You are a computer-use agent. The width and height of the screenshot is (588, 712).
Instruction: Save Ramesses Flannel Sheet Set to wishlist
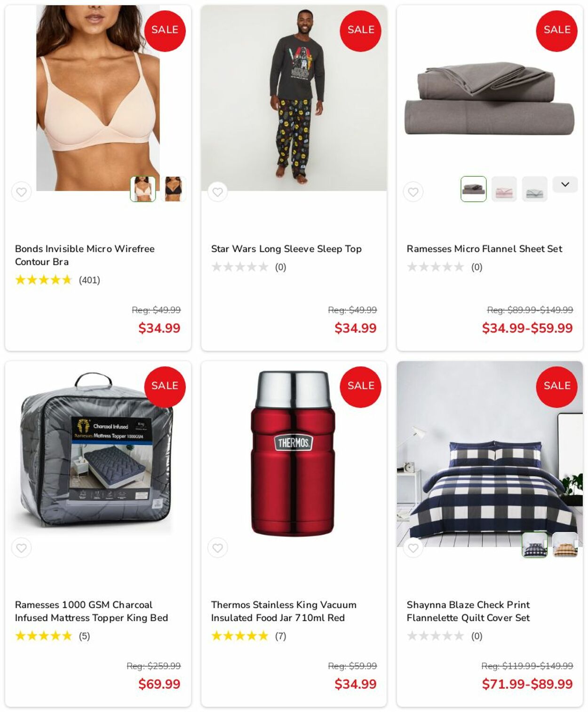(x=413, y=192)
